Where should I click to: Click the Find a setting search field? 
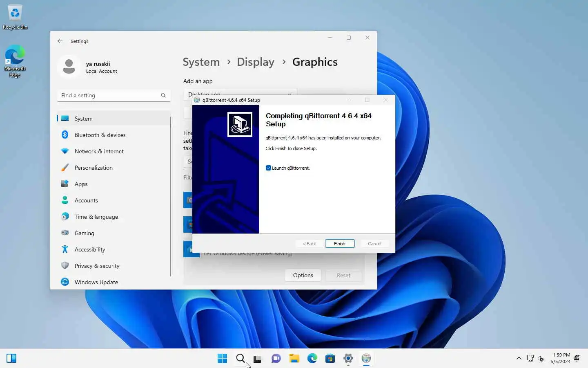pos(114,95)
